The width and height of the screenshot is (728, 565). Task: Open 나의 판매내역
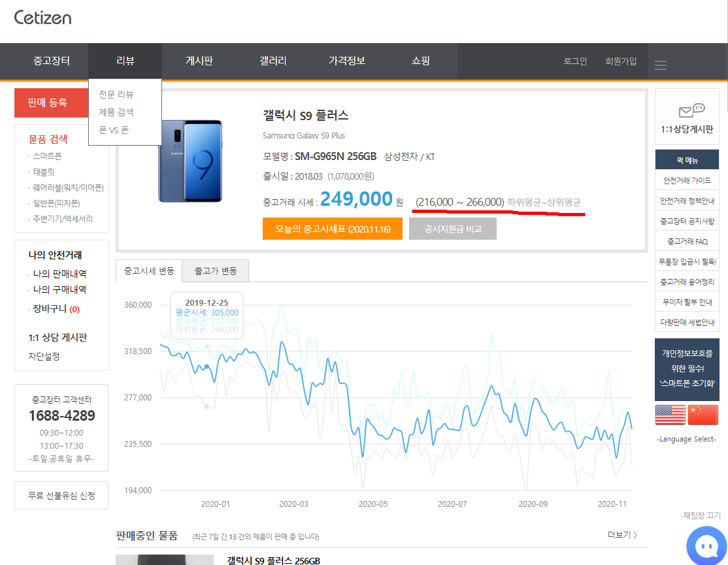pos(59,274)
